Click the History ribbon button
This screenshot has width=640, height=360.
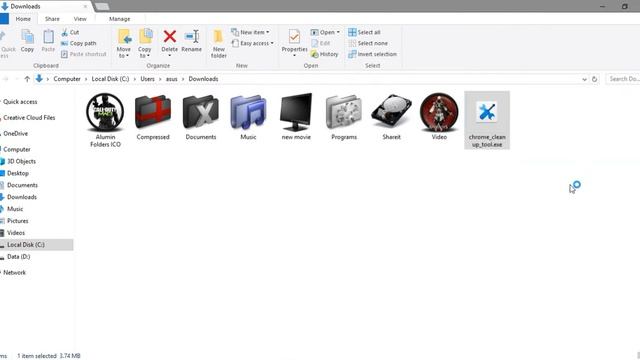click(324, 54)
